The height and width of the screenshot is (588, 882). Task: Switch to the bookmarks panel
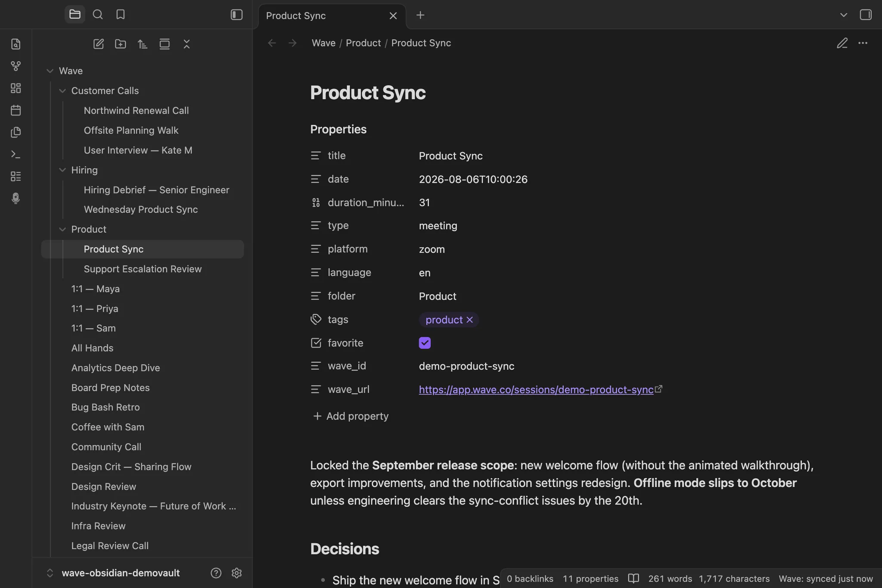(121, 15)
